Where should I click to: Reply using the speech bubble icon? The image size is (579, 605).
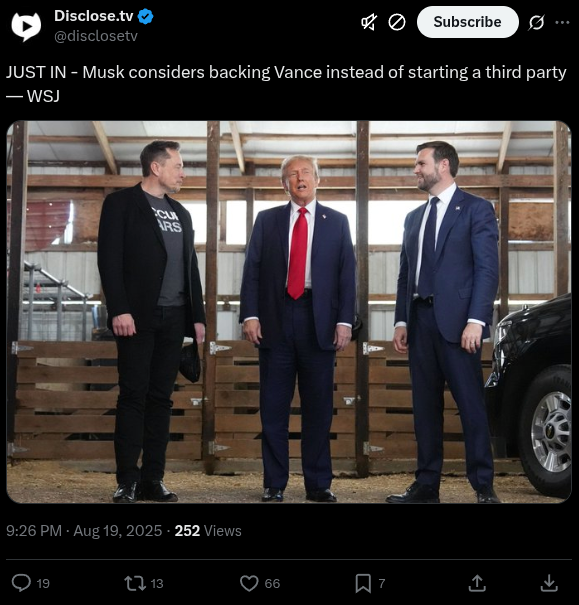(21, 583)
